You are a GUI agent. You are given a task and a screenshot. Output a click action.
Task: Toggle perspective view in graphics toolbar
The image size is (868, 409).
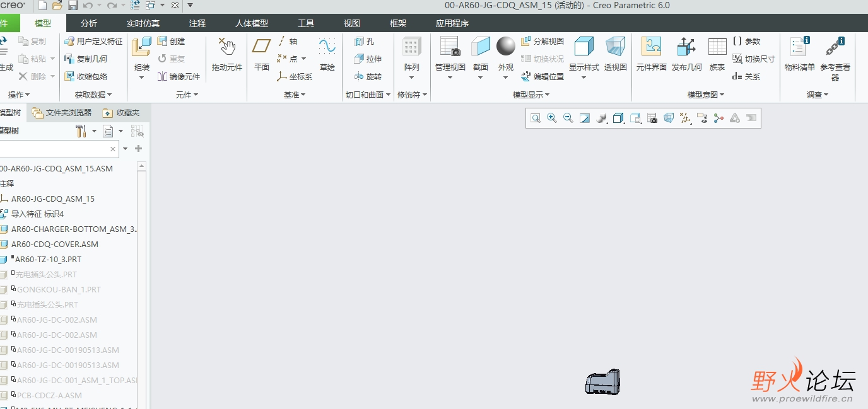669,118
